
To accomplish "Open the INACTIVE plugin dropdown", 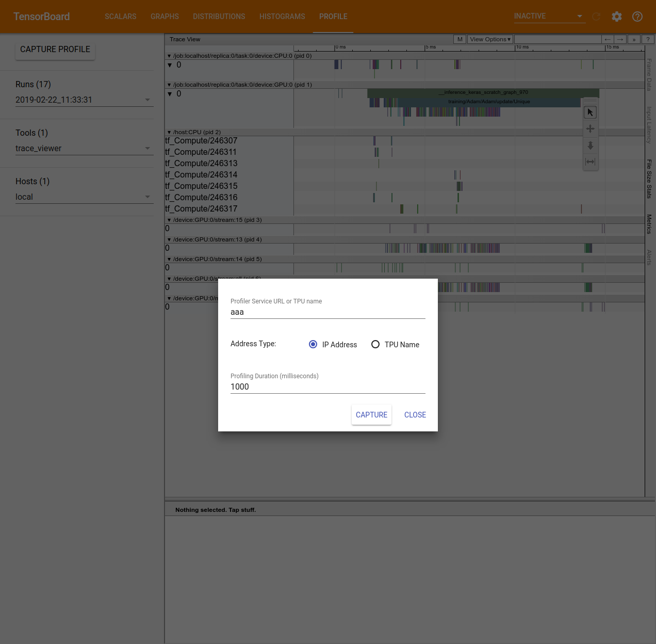I will tap(550, 16).
